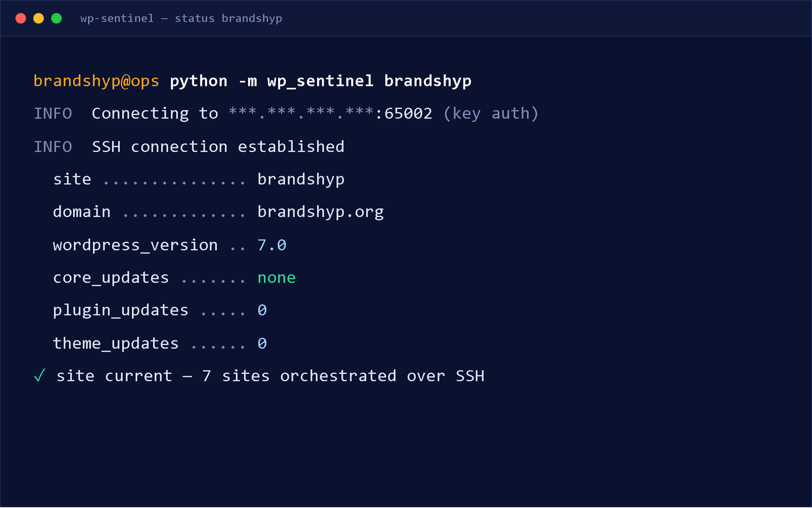Select the command 'python -m wp_sentinel brandshyp'
The width and height of the screenshot is (812, 508).
click(321, 81)
